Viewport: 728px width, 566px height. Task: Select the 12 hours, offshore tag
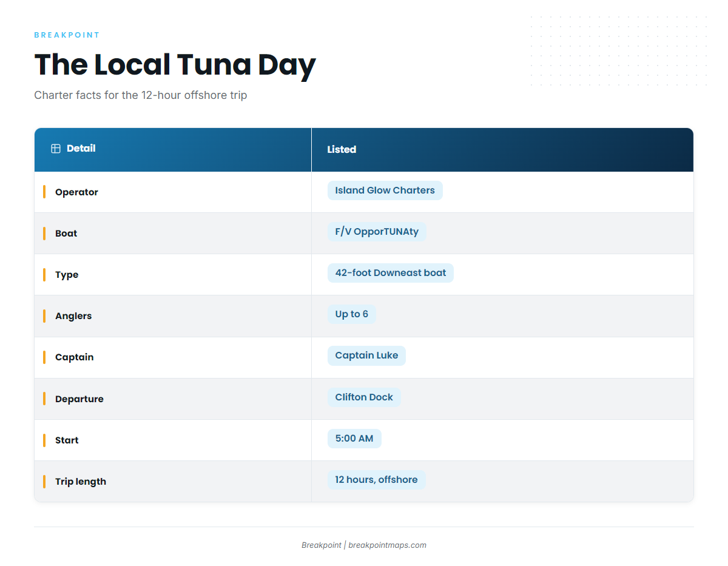coord(376,480)
